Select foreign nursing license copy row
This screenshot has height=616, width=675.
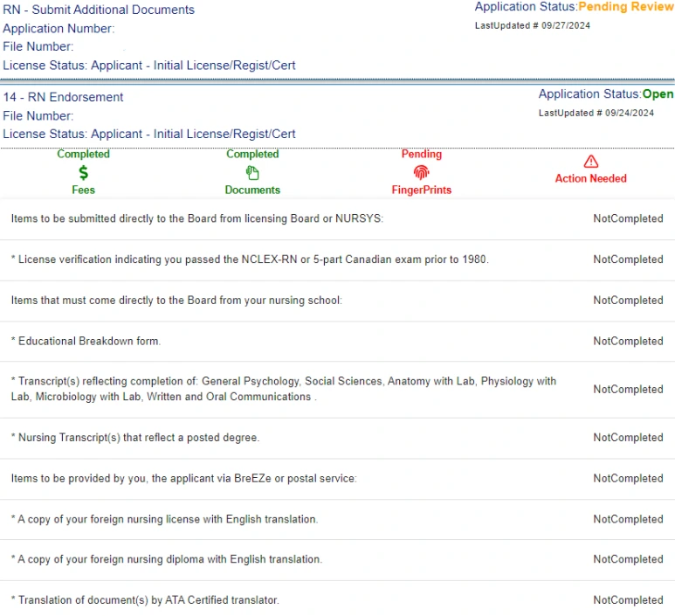(x=337, y=520)
